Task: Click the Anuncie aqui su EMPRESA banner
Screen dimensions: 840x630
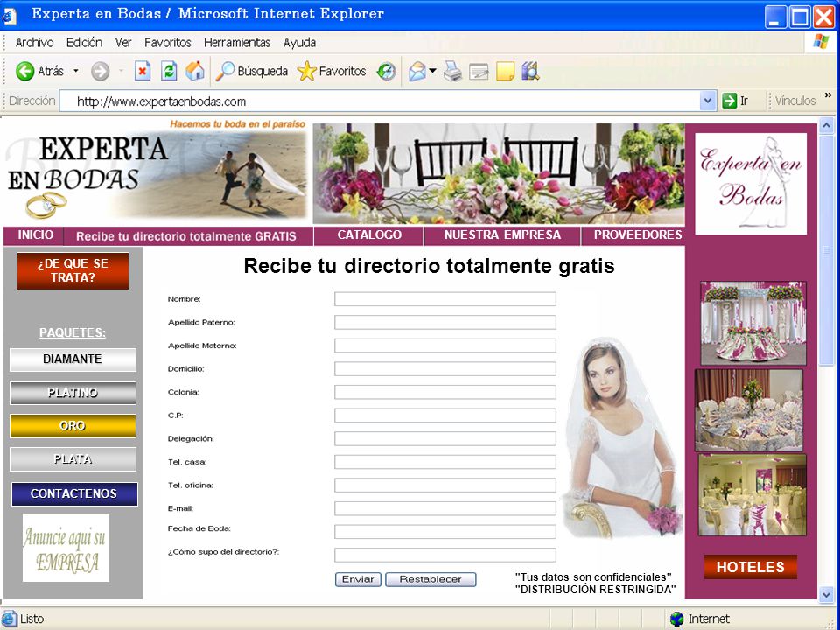Action: point(66,548)
